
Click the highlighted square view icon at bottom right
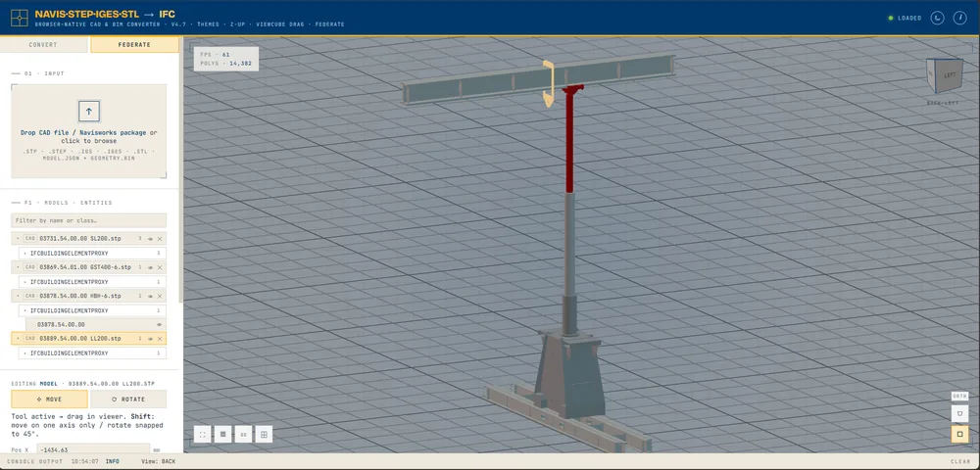click(x=959, y=434)
